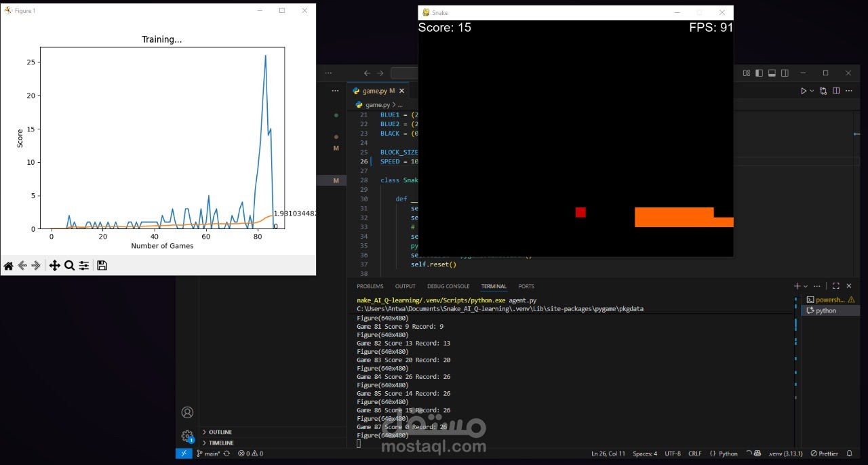Select Python language mode in status bar

[x=724, y=453]
